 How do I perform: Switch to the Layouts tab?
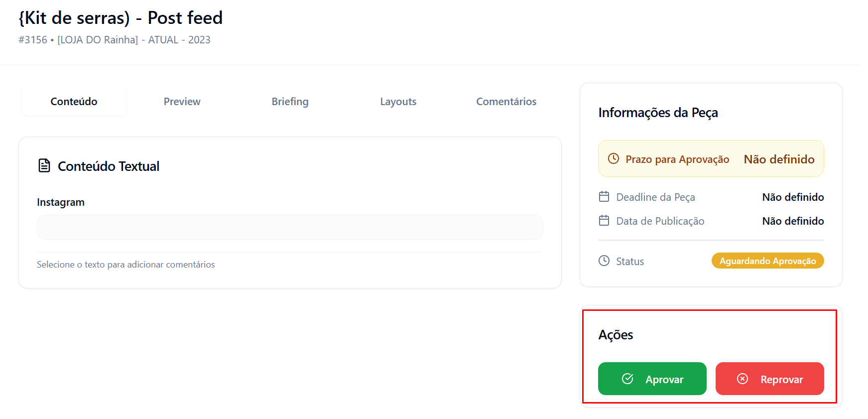click(x=398, y=102)
